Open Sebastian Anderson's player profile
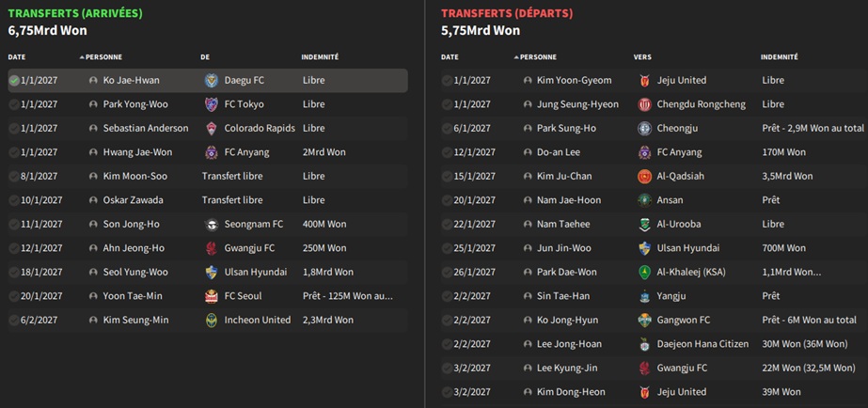Screen dimensions: 868x408 tap(146, 129)
